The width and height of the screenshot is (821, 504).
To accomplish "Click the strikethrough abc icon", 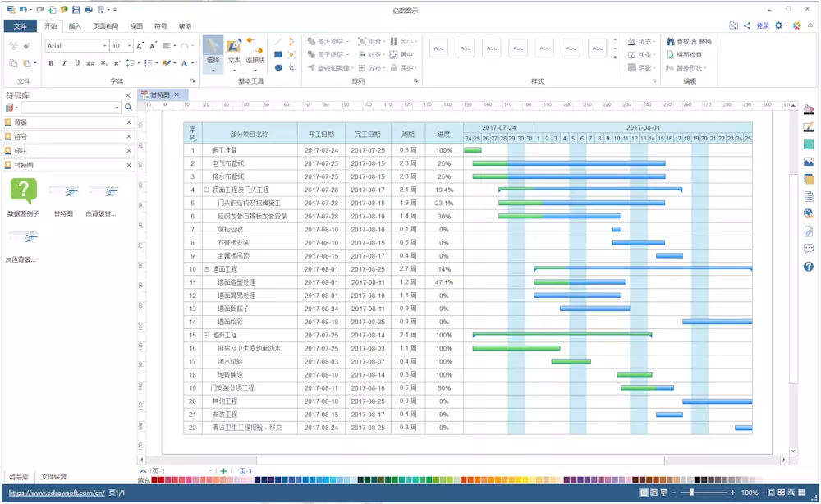I will click(x=90, y=63).
